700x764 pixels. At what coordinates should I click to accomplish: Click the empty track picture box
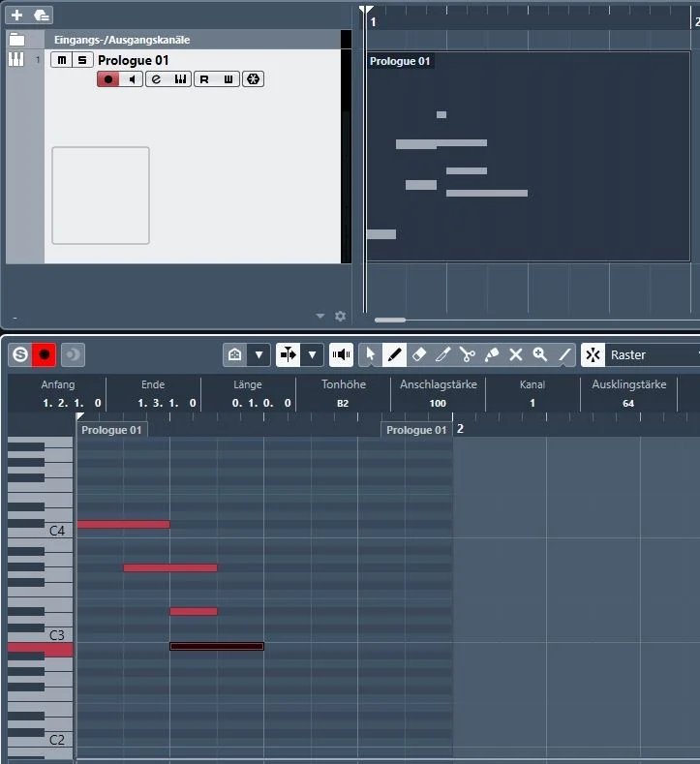tap(101, 196)
